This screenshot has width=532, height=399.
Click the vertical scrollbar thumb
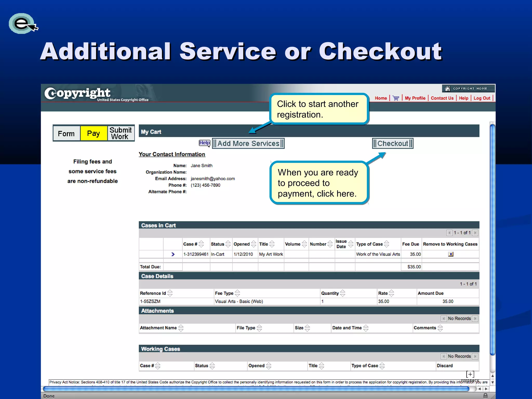(492, 240)
